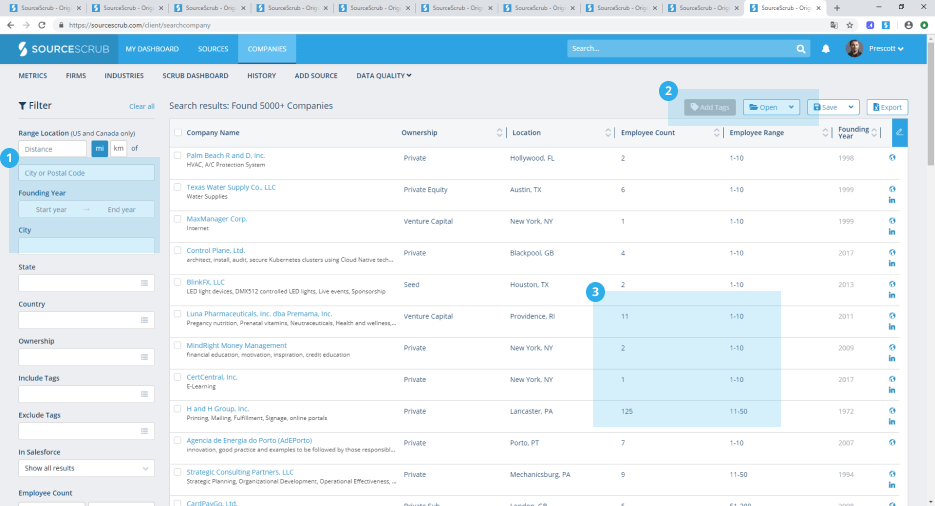
Task: Open LinkedIn icon for Luna Pharmaceuticals row
Action: point(892,327)
